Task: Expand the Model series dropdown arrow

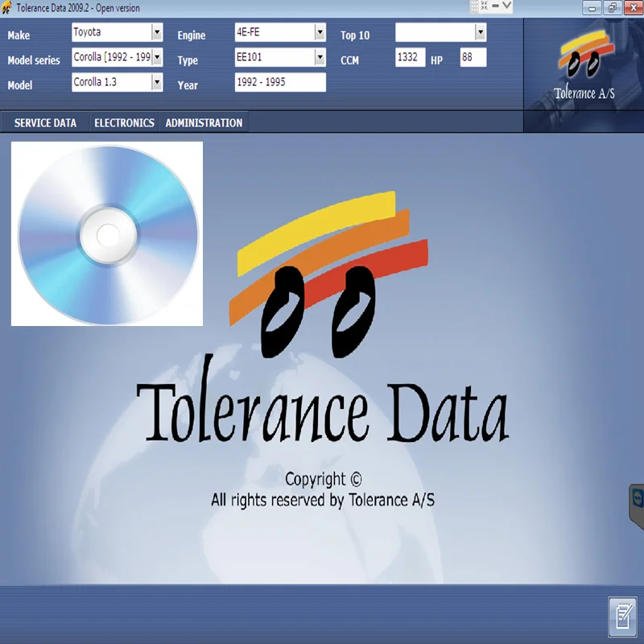Action: point(157,57)
